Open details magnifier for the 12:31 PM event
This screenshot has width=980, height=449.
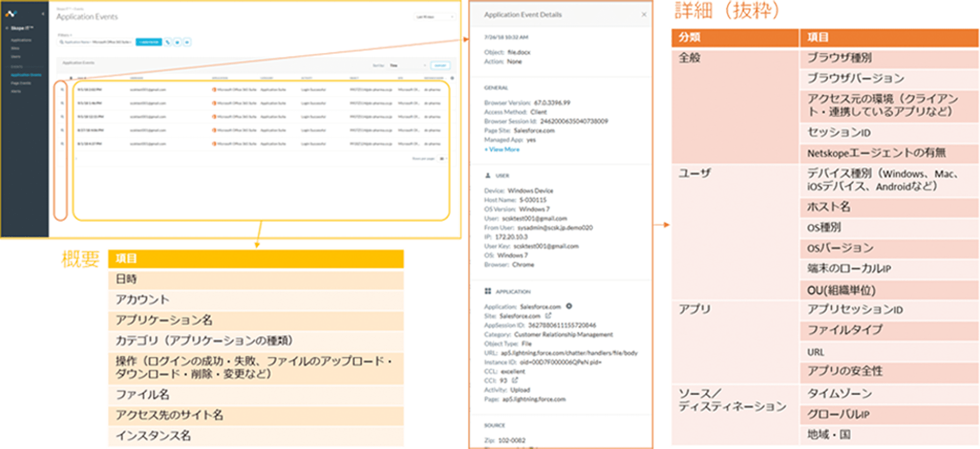click(x=62, y=117)
